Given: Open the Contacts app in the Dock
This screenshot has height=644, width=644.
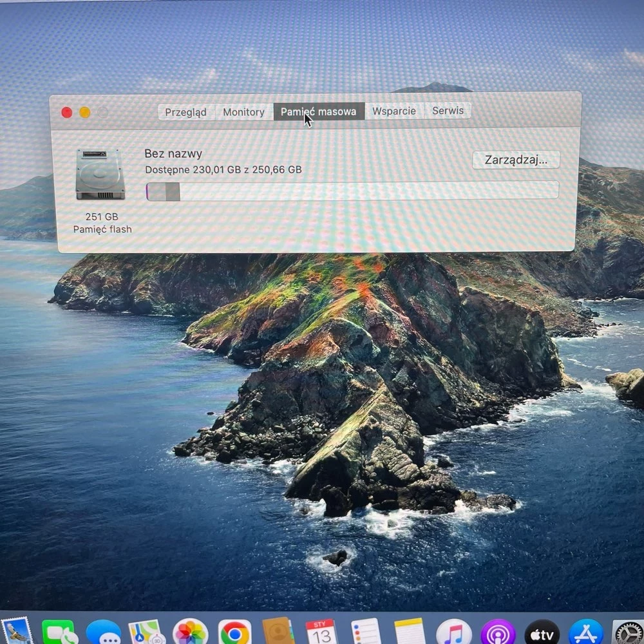Looking at the screenshot, I should click(278, 631).
